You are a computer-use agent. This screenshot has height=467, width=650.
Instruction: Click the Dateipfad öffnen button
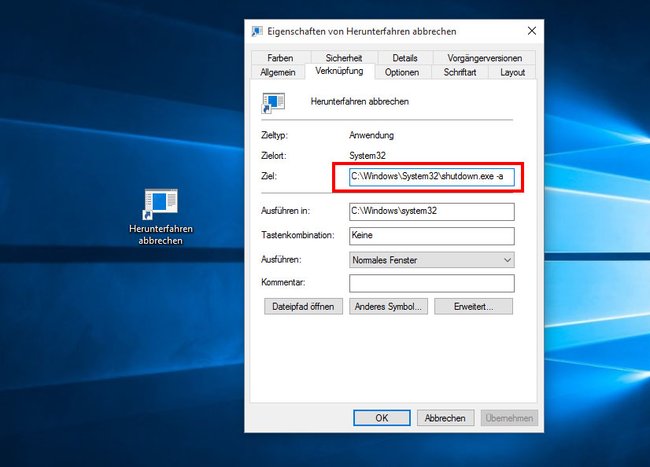coord(303,307)
